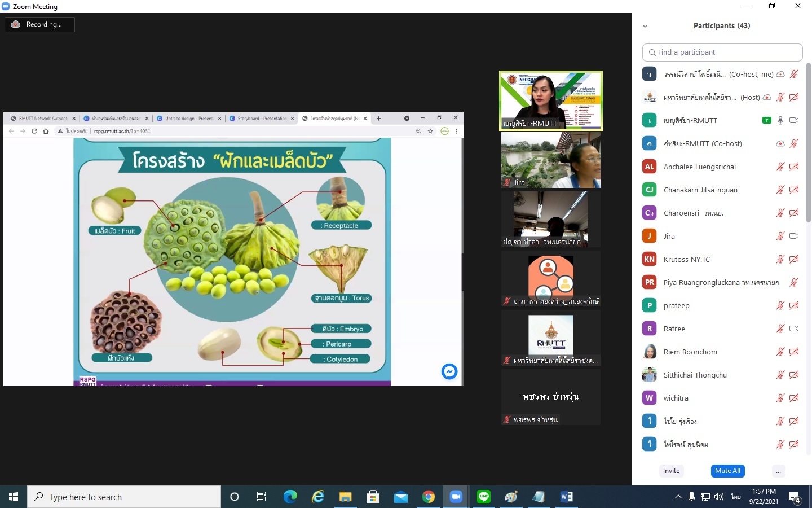
Task: Open a new tab in shared browser
Action: coord(379,119)
